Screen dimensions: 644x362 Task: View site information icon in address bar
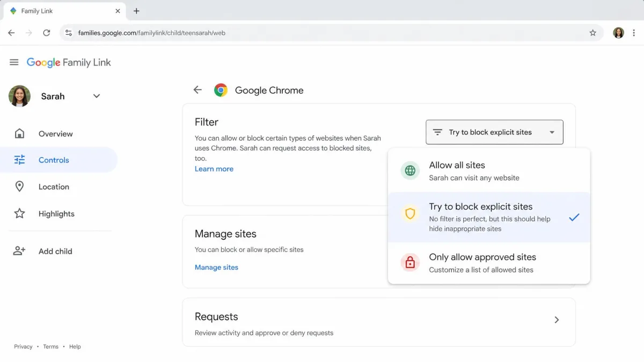[x=68, y=33]
